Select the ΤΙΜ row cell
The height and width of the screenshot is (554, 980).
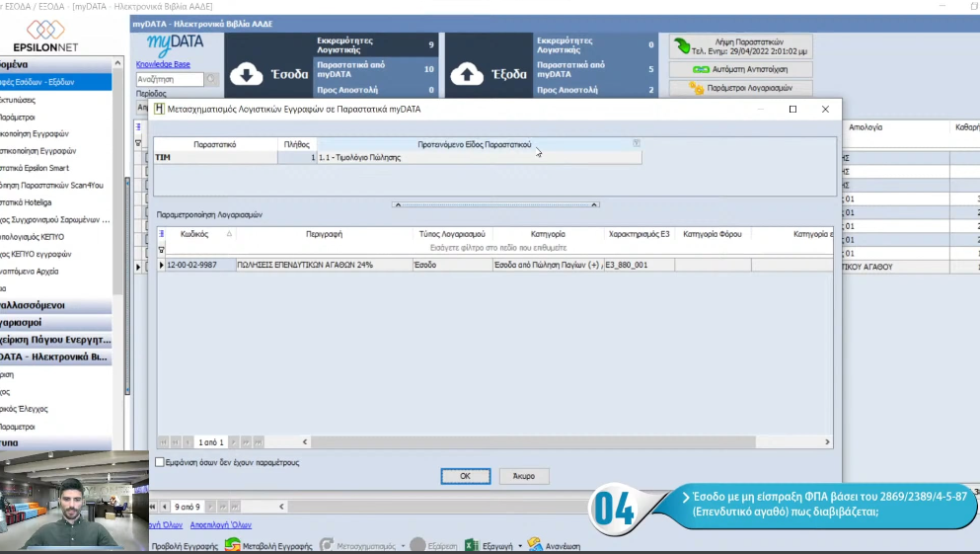(215, 158)
